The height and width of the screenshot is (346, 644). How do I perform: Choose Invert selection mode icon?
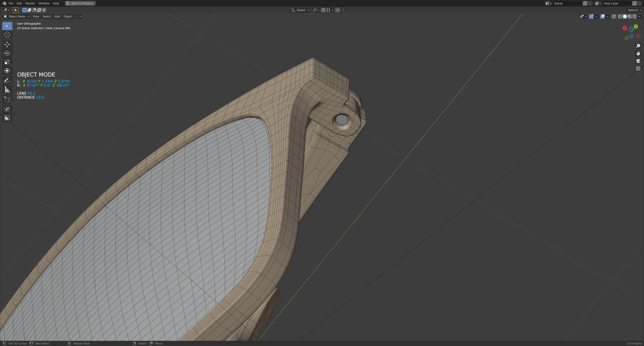pos(39,10)
